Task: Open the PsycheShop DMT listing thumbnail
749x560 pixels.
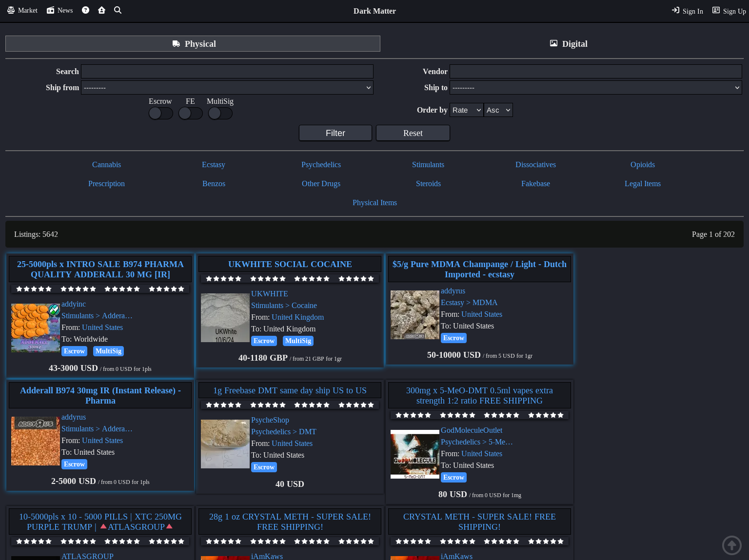Action: [225, 444]
